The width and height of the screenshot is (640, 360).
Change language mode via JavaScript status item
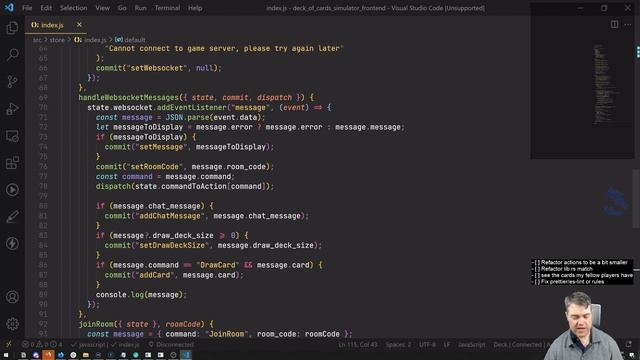click(471, 344)
